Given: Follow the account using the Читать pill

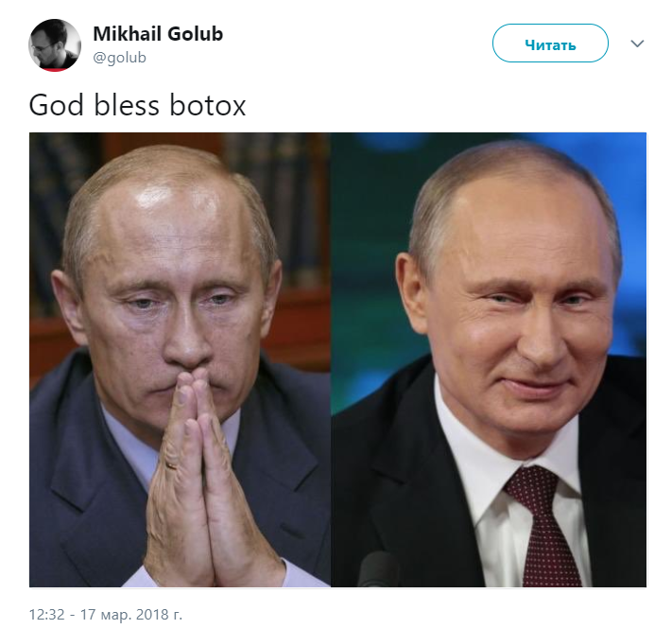Looking at the screenshot, I should click(550, 44).
